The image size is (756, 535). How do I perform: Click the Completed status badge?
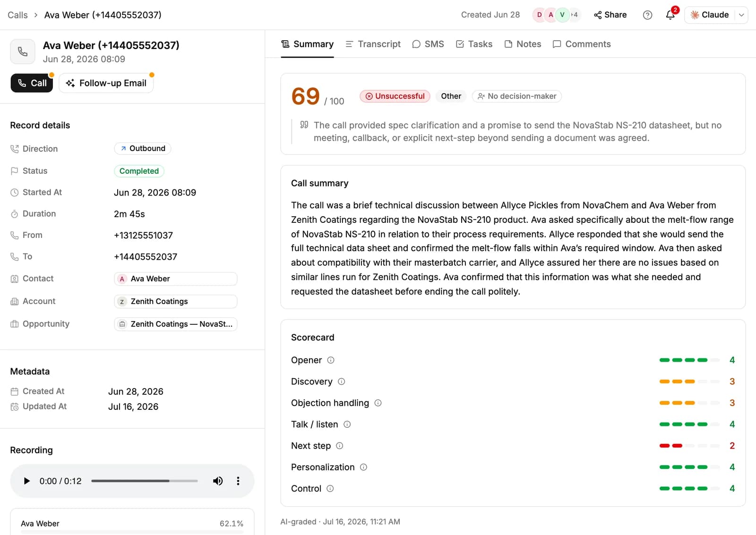(139, 171)
